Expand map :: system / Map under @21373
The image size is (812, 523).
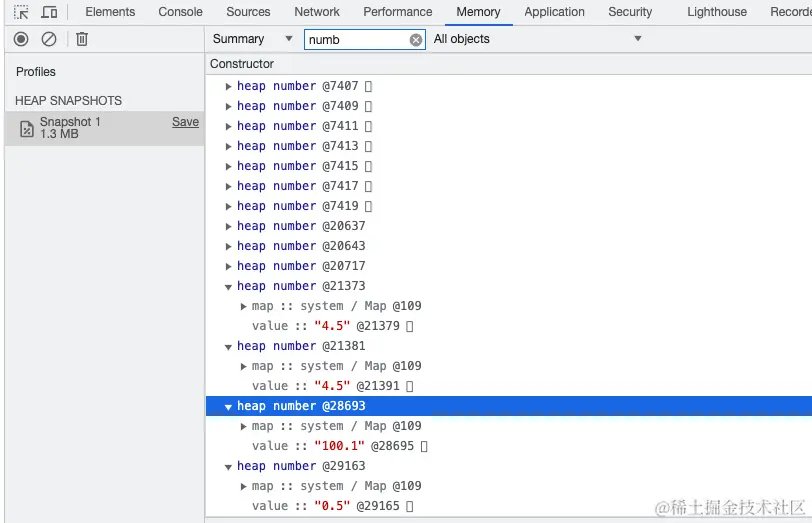click(x=243, y=307)
